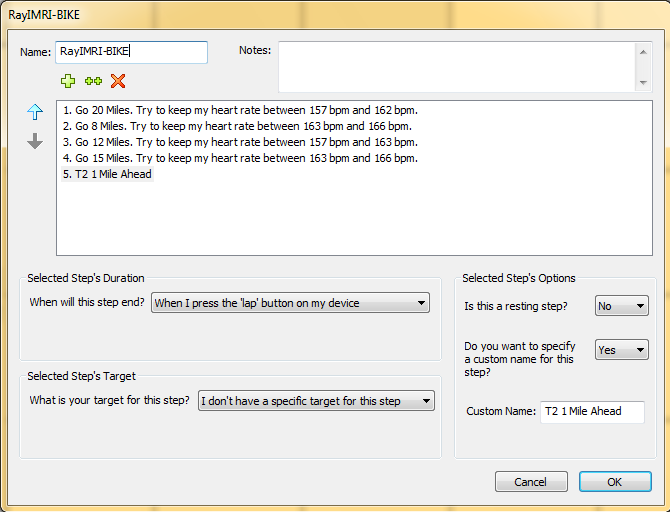The height and width of the screenshot is (512, 670).
Task: Click the Notes scrollbar down arrow
Action: click(643, 82)
